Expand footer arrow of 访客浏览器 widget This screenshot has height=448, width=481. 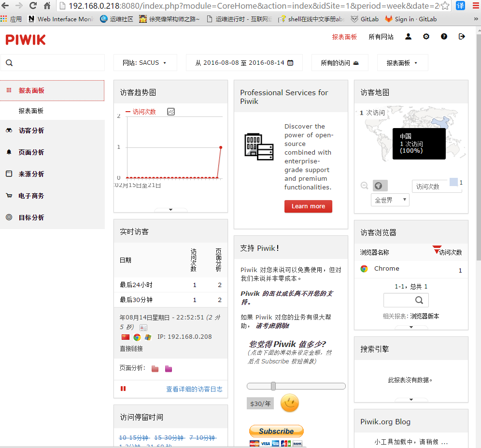pos(411,327)
